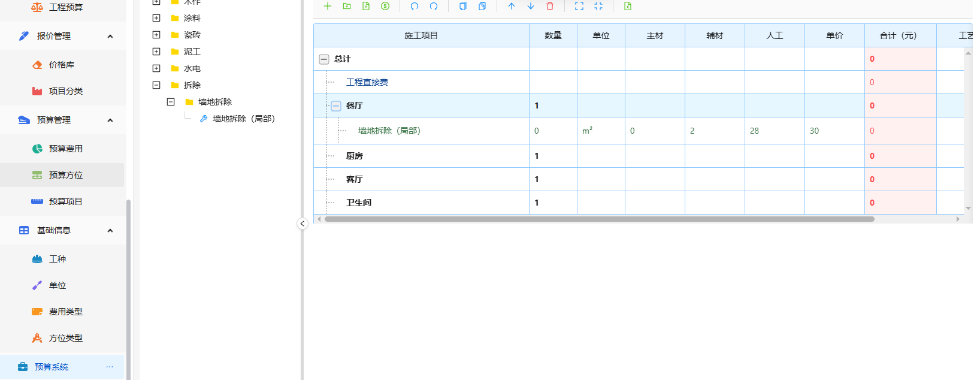Screen dimensions: 980x380
Task: Click the green add folder icon
Action: coord(347,6)
